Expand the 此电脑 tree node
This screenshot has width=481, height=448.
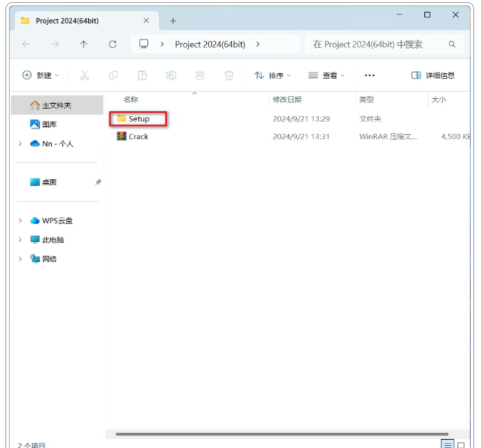20,240
